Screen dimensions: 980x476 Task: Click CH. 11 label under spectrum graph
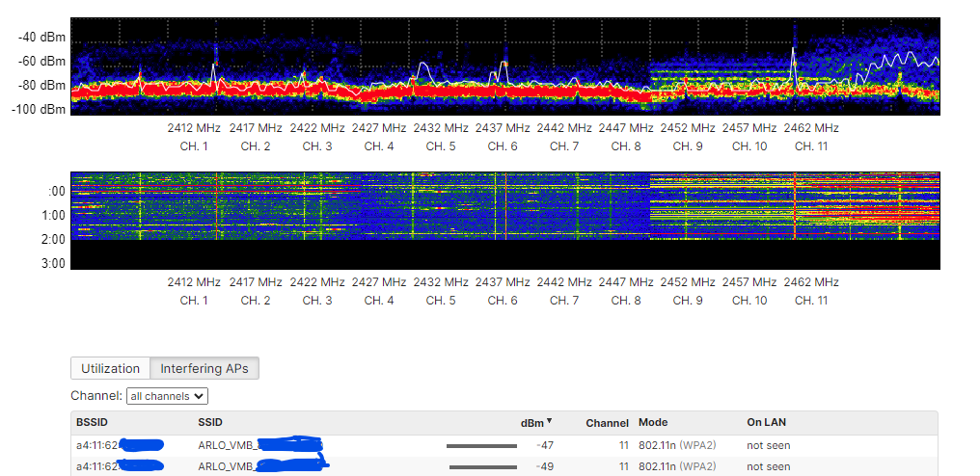pyautogui.click(x=811, y=146)
